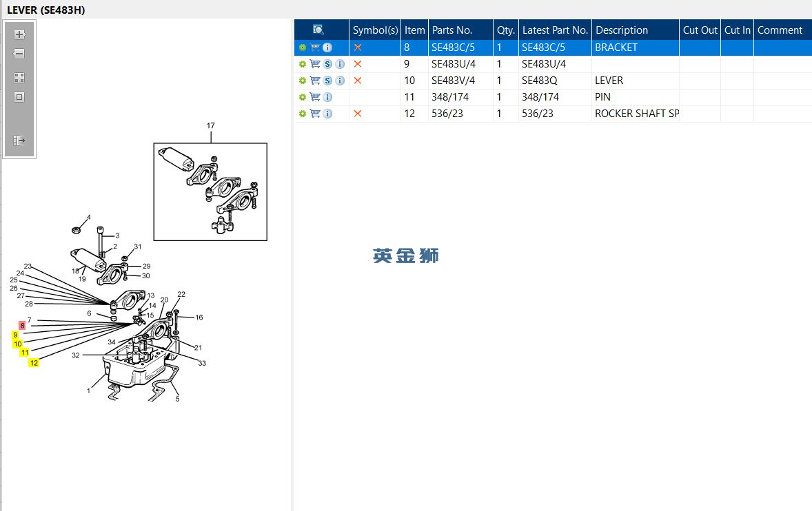Click the list export arrow icon in diagram toolbar
The height and width of the screenshot is (511, 812).
[x=19, y=140]
